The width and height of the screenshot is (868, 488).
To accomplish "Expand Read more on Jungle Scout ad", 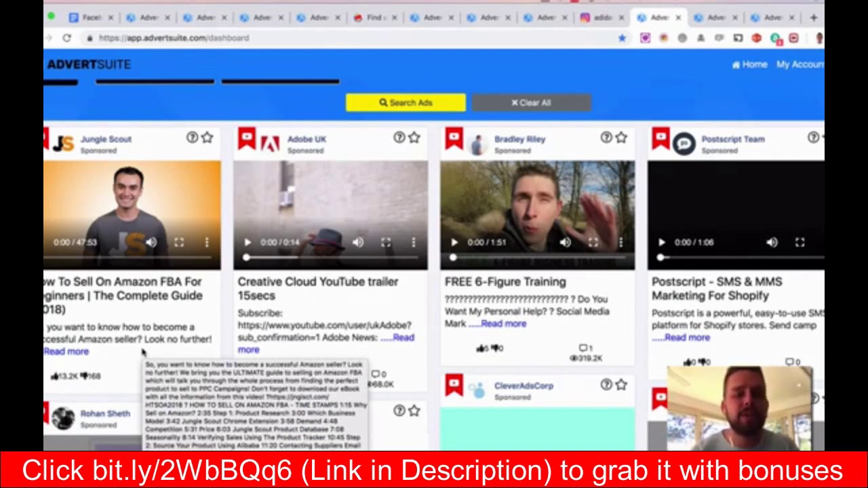I will click(66, 351).
